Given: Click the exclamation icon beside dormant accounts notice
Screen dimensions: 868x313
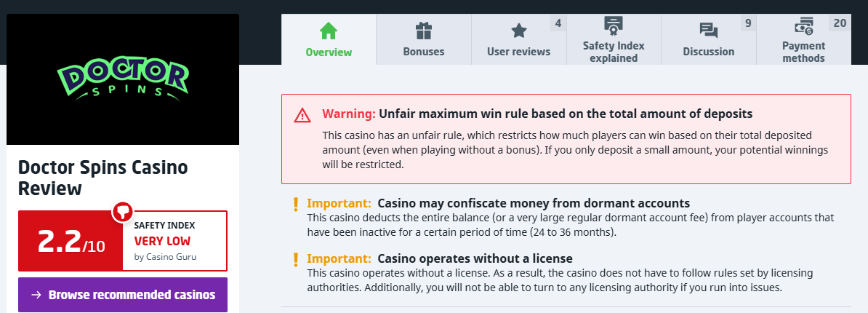Looking at the screenshot, I should 296,204.
